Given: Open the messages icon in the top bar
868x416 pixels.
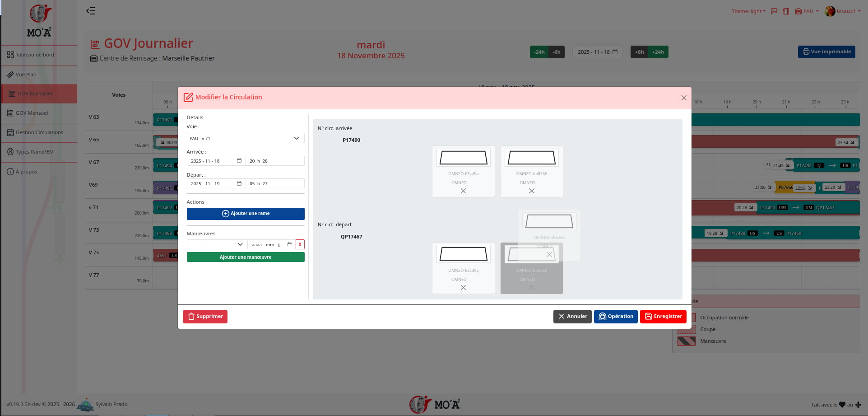Looking at the screenshot, I should pyautogui.click(x=774, y=11).
